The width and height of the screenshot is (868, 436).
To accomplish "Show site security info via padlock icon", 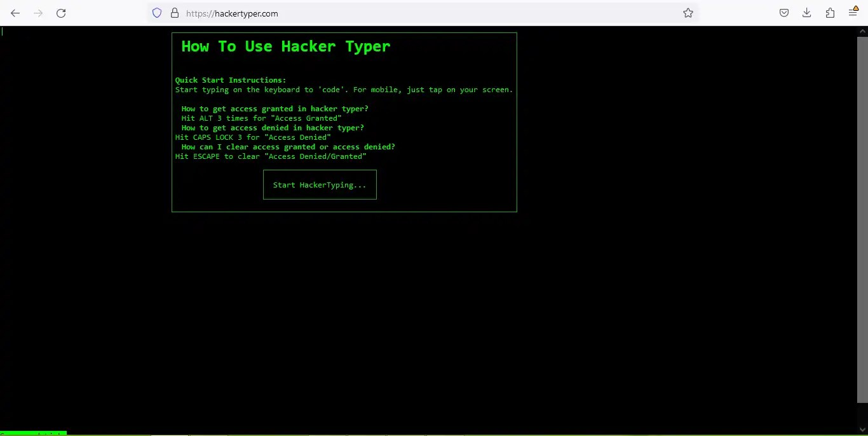I will click(x=175, y=13).
